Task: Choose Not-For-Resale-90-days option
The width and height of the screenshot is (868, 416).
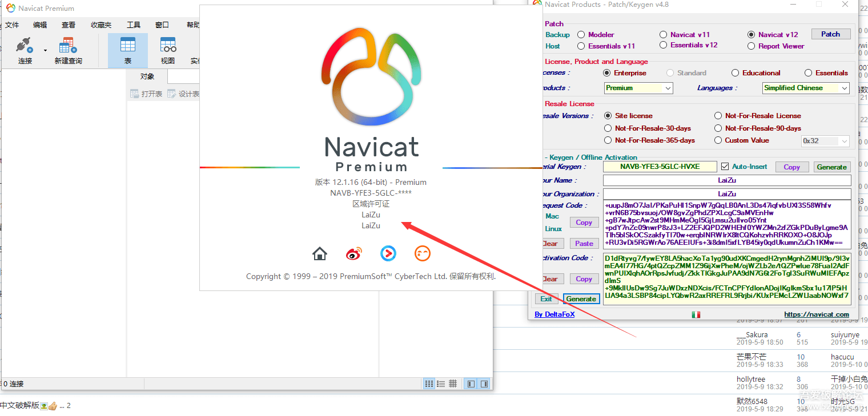Action: 718,128
